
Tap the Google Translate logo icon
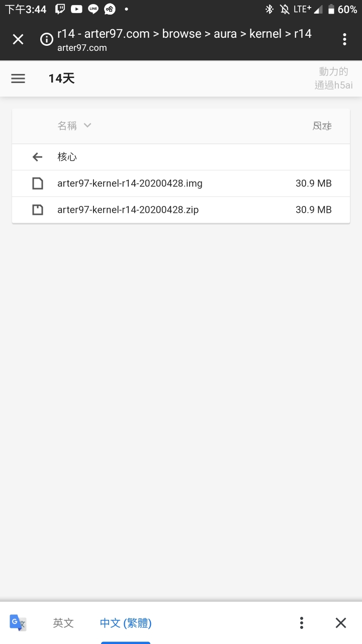coord(18,623)
